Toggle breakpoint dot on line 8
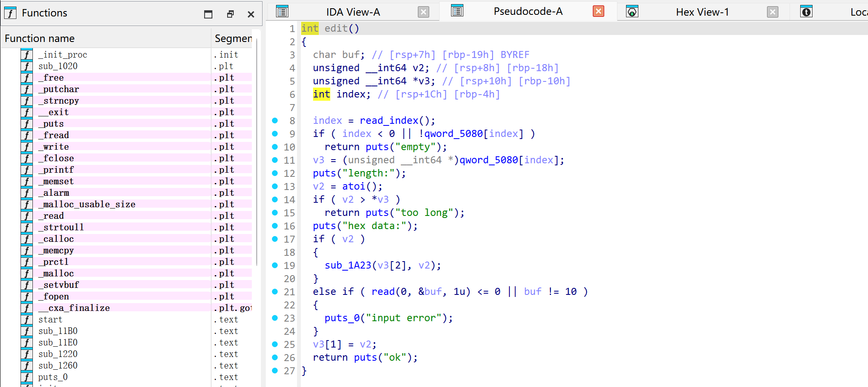Viewport: 868px width, 387px height. [275, 121]
